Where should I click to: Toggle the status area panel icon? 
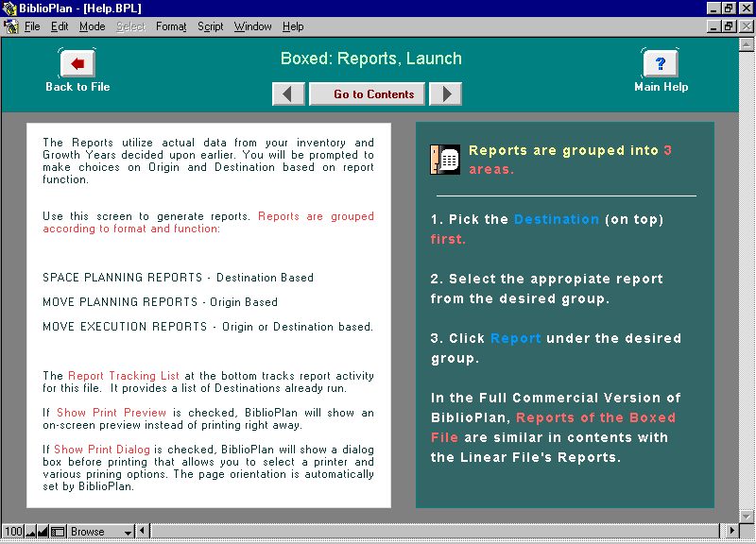[58, 532]
